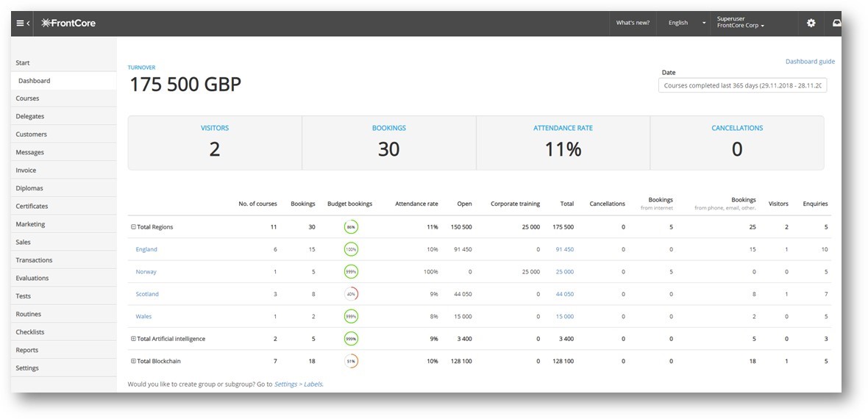This screenshot has width=868, height=419.
Task: Select Evaluations in the sidebar menu
Action: [32, 278]
